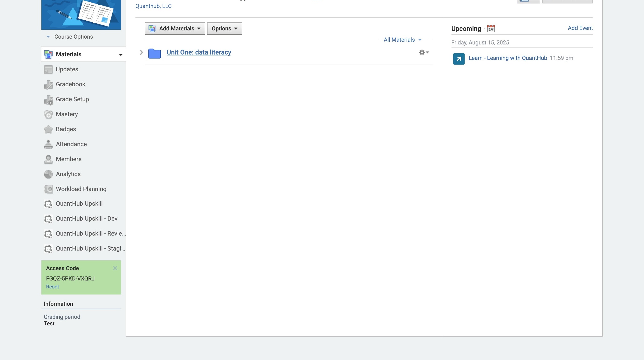
Task: Click the Learning with QuantHub link icon
Action: point(459,59)
